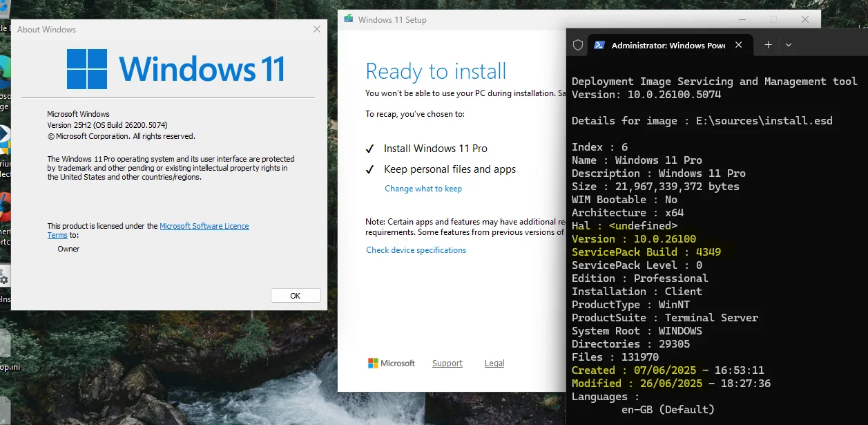
Task: Click the Microsoft Corporation copyright line
Action: 121,136
